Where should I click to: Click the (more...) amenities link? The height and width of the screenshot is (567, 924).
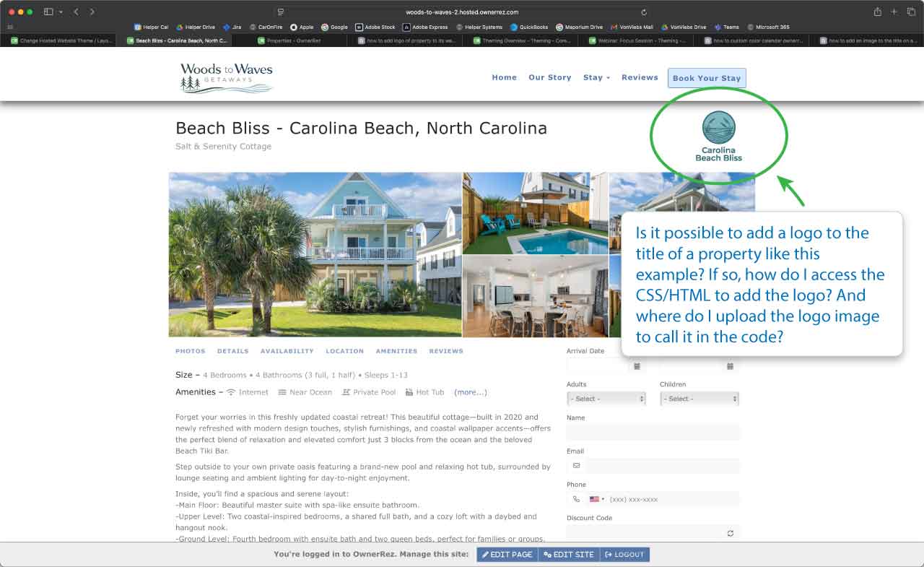471,392
